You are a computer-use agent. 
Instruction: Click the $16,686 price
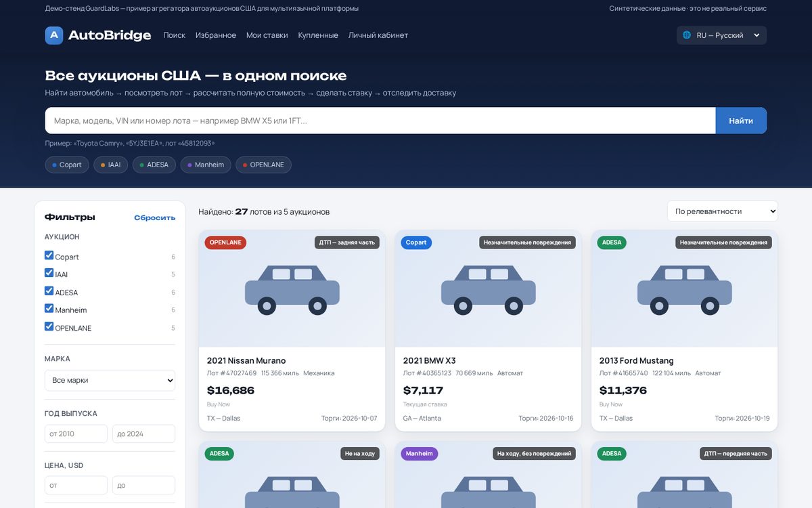click(x=231, y=390)
